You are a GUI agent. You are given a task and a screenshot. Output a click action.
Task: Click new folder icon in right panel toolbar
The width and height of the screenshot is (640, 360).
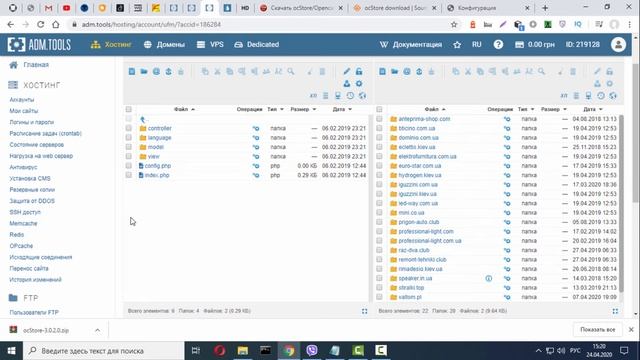(x=395, y=71)
